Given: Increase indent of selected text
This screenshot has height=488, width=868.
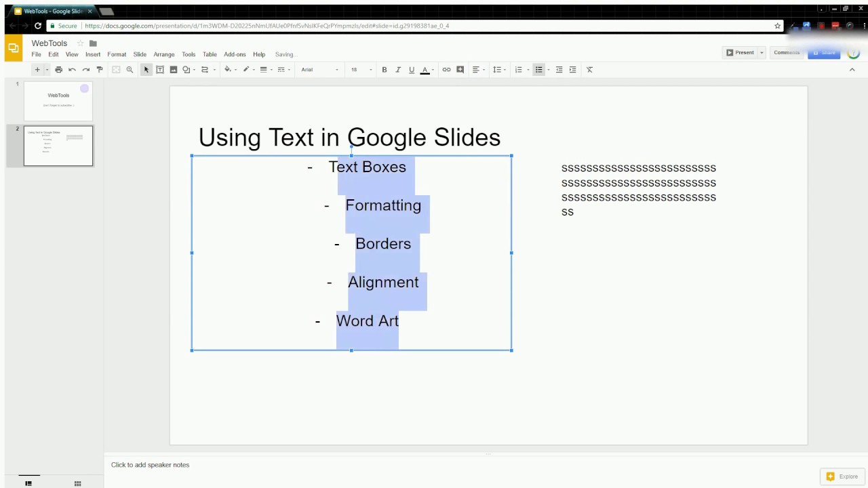Looking at the screenshot, I should (573, 70).
